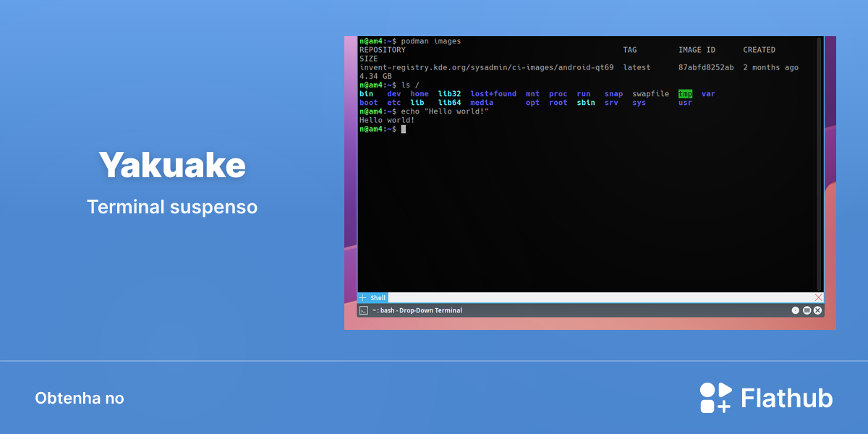
Task: Click the '4.34 GB' size value
Action: pos(375,76)
